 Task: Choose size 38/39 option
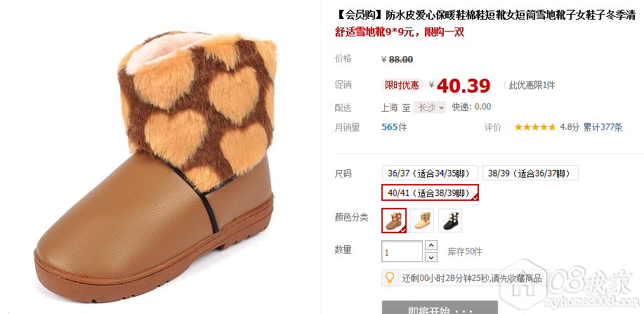[530, 173]
